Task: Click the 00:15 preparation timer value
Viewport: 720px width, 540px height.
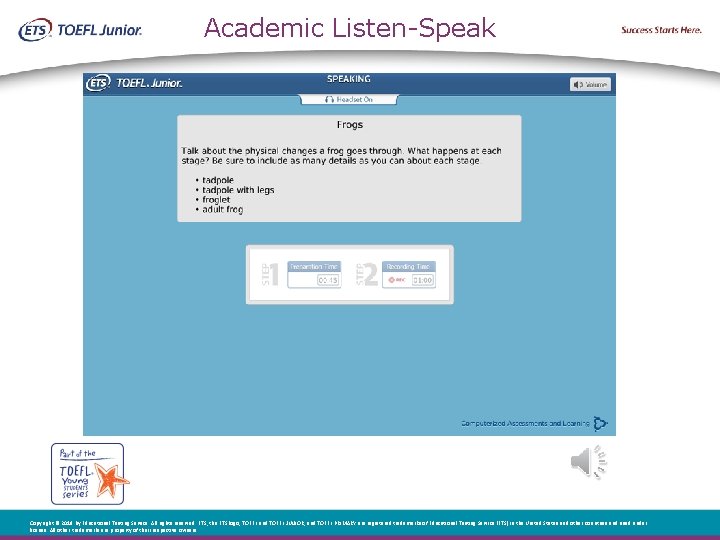Action: click(x=328, y=280)
